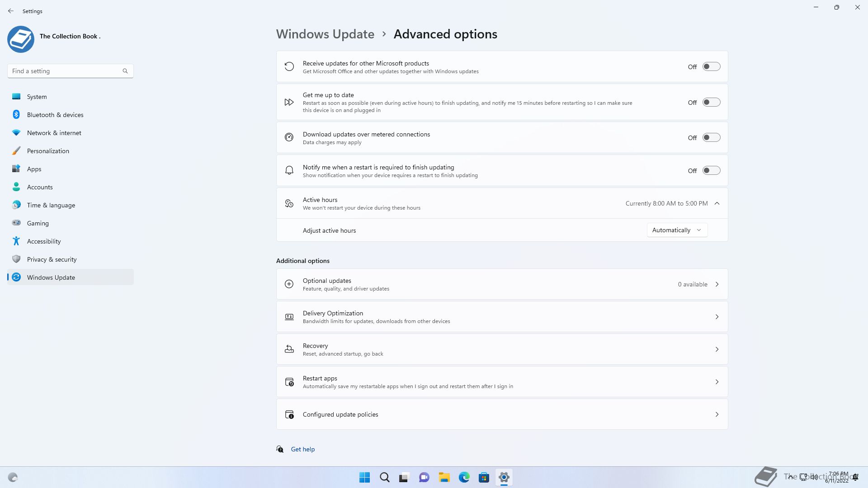Click inside the Find a setting field
This screenshot has width=868, height=488.
(70, 71)
